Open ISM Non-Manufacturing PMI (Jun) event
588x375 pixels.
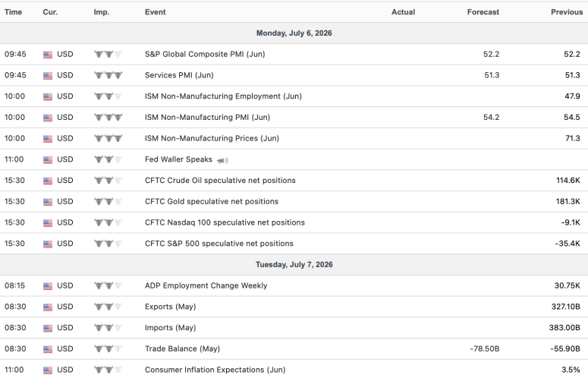pyautogui.click(x=207, y=117)
